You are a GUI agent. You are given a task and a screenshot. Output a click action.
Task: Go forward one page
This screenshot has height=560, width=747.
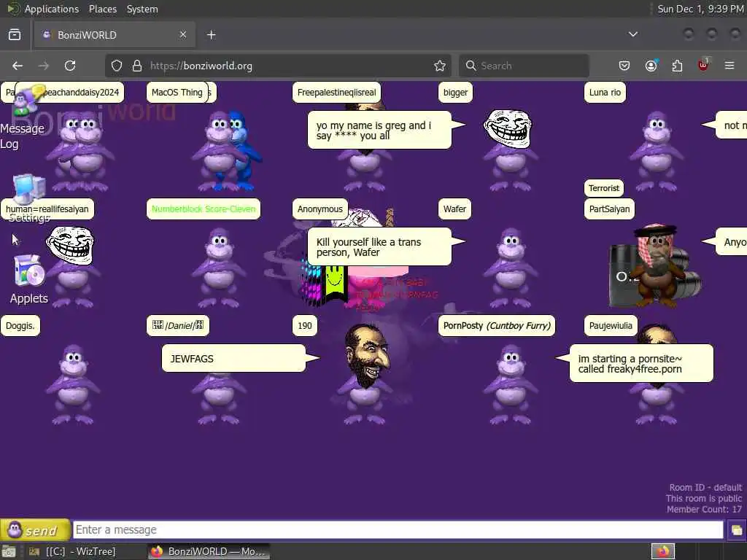coord(44,66)
